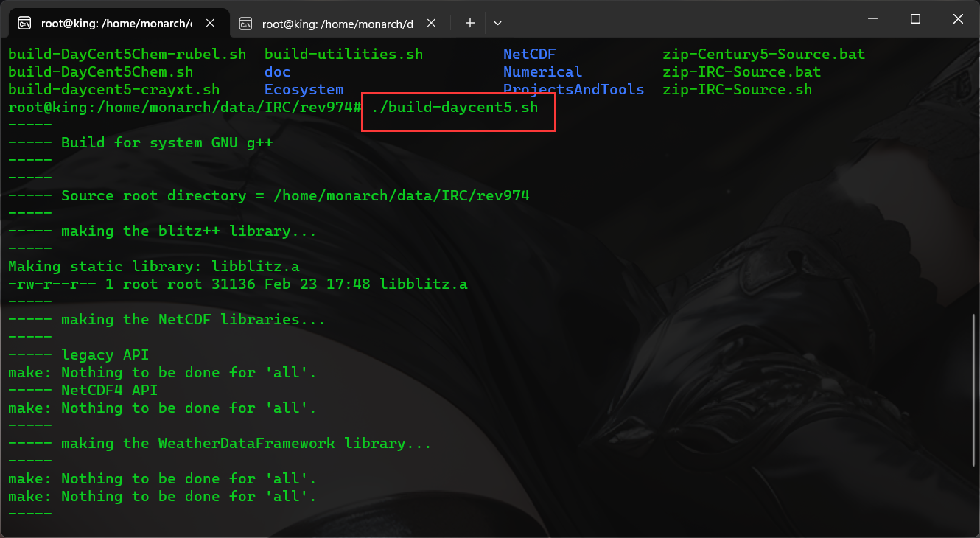Click the build-DayCent5Chem.sh file name

pos(101,72)
